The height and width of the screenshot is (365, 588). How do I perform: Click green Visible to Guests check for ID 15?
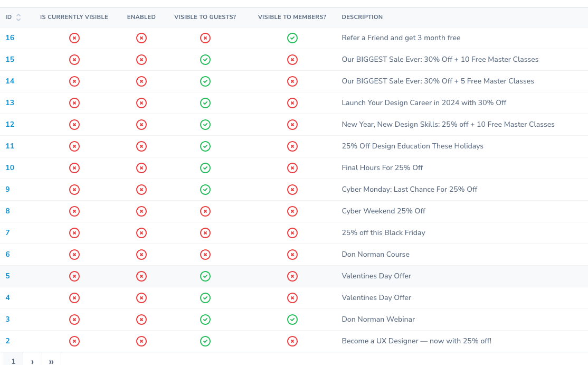coord(205,60)
